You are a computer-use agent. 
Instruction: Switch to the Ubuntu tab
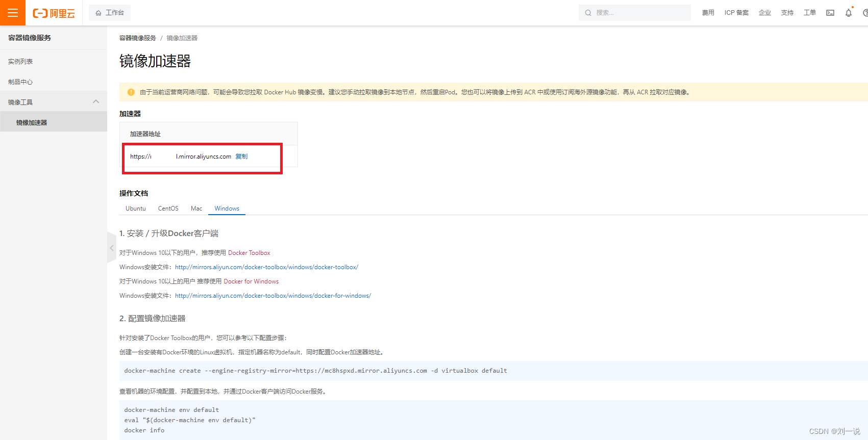coord(136,209)
